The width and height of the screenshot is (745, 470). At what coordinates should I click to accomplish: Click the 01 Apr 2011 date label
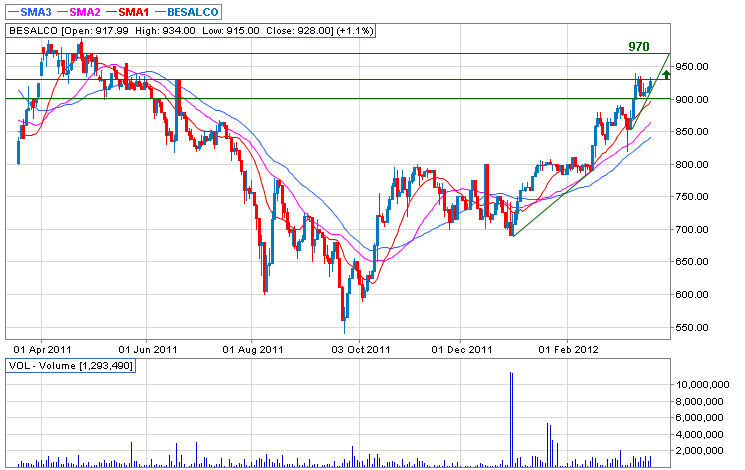[x=42, y=350]
